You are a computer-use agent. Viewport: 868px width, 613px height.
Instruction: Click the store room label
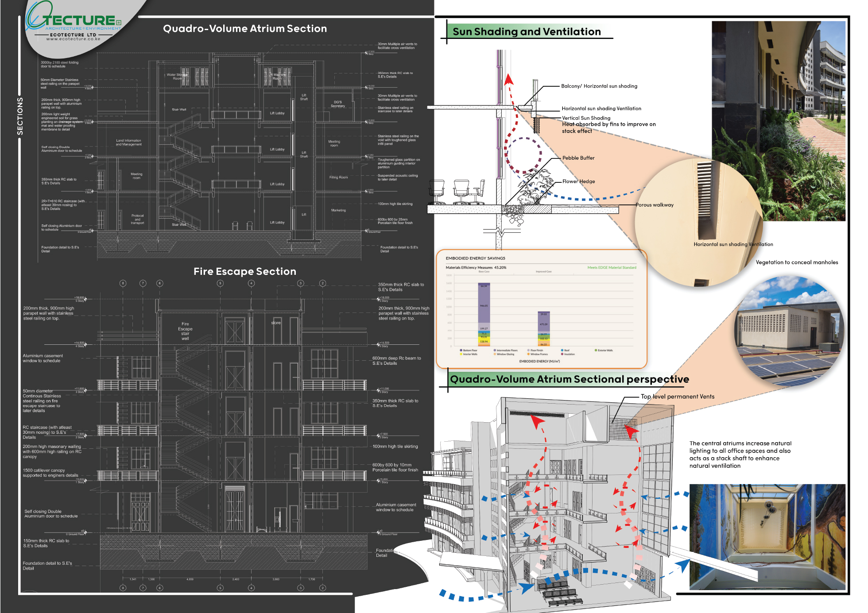(x=276, y=323)
